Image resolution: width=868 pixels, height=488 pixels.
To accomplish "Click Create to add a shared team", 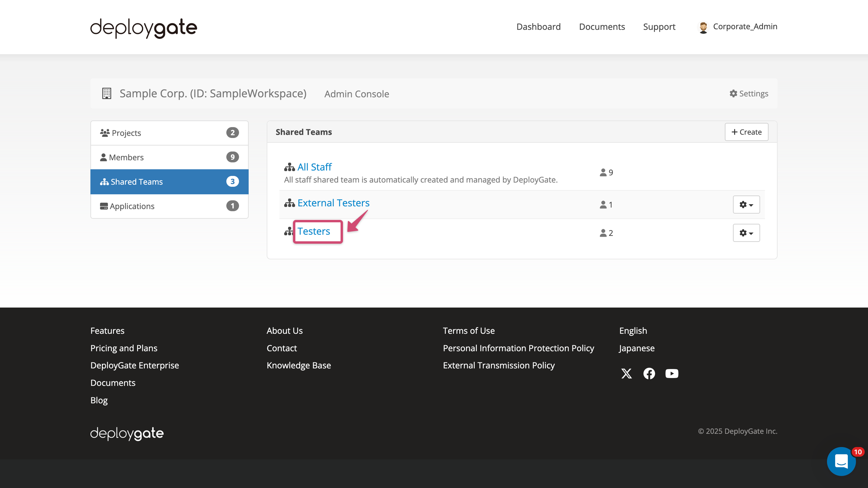I will (746, 132).
